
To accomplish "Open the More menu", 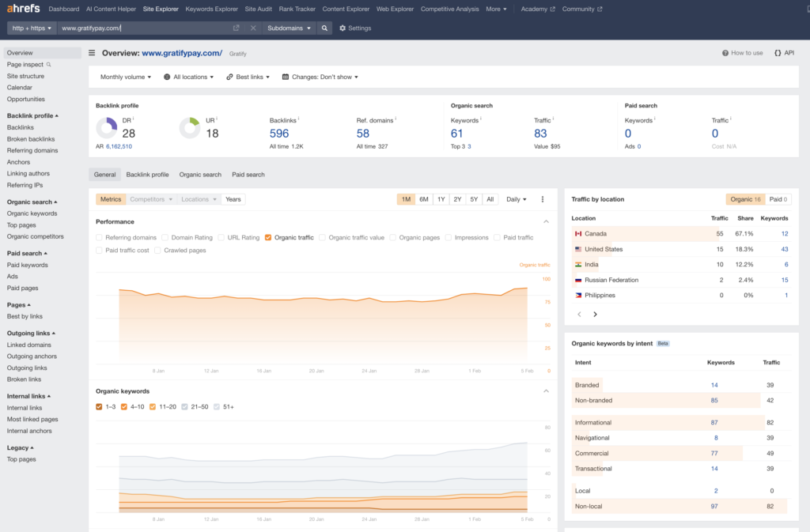I will pos(496,9).
